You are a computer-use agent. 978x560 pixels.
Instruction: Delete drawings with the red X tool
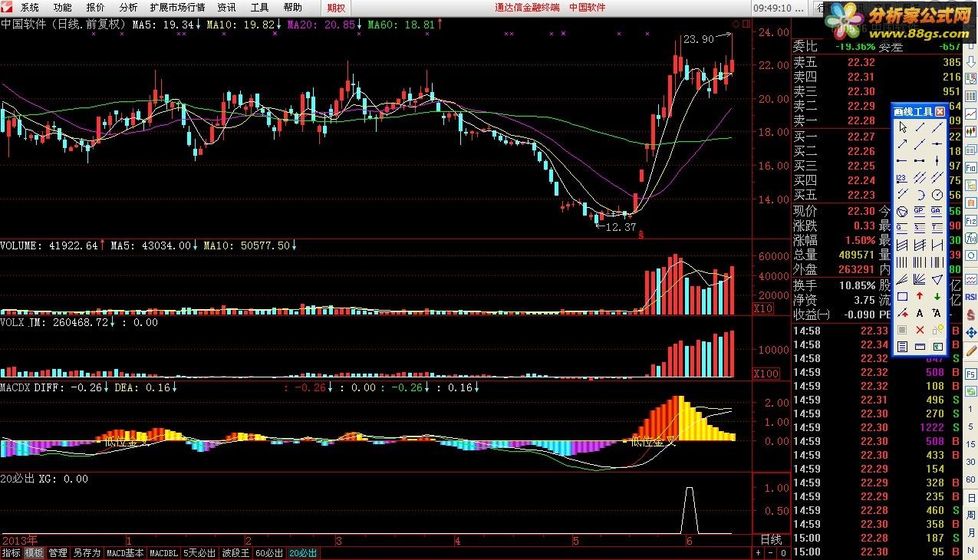[920, 330]
